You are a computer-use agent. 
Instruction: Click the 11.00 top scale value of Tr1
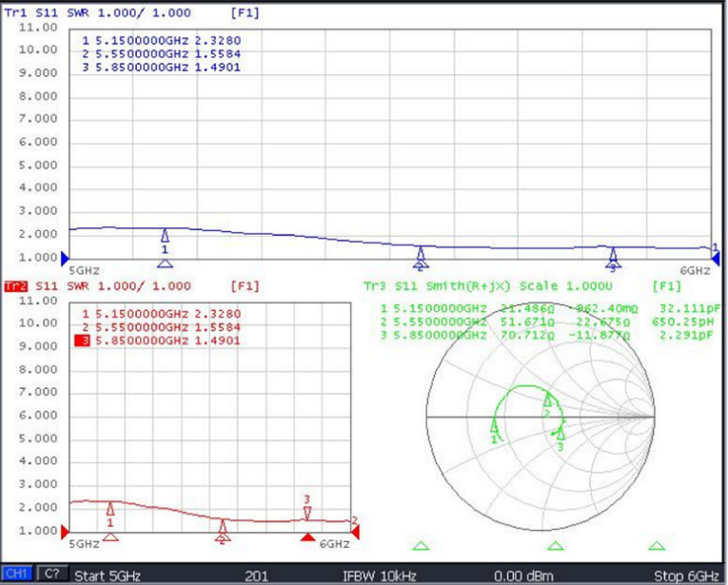(38, 28)
